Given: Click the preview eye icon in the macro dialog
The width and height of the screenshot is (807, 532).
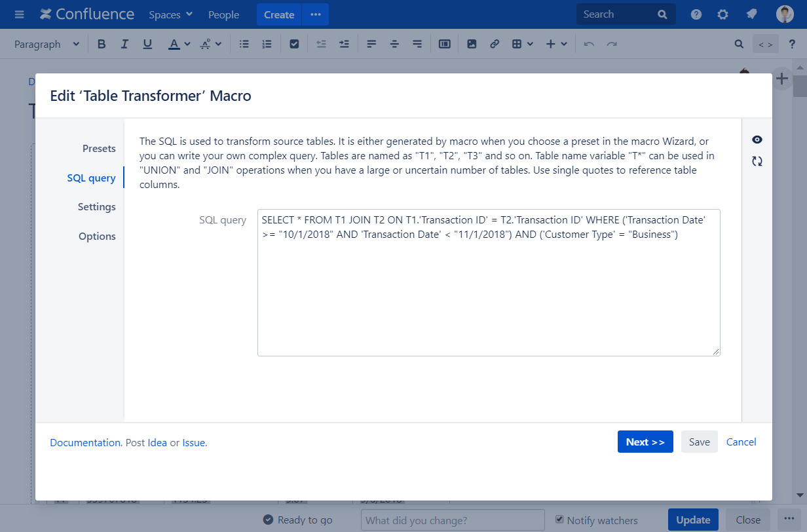Looking at the screenshot, I should point(757,140).
